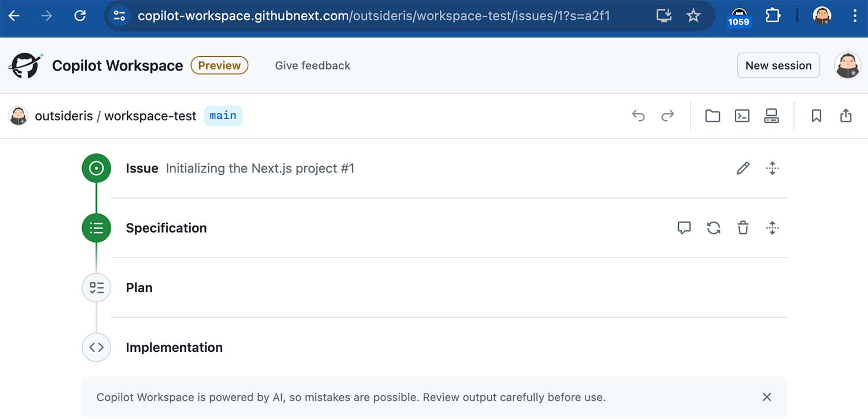868x419 pixels.
Task: Open the user account avatar in header
Action: point(848,65)
